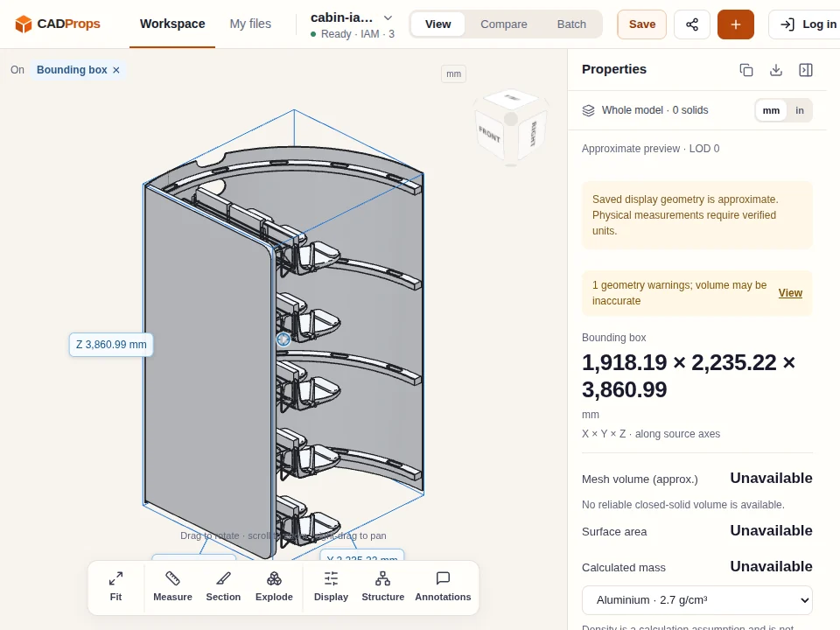Click the share icon button
This screenshot has height=630, width=840.
pos(691,24)
